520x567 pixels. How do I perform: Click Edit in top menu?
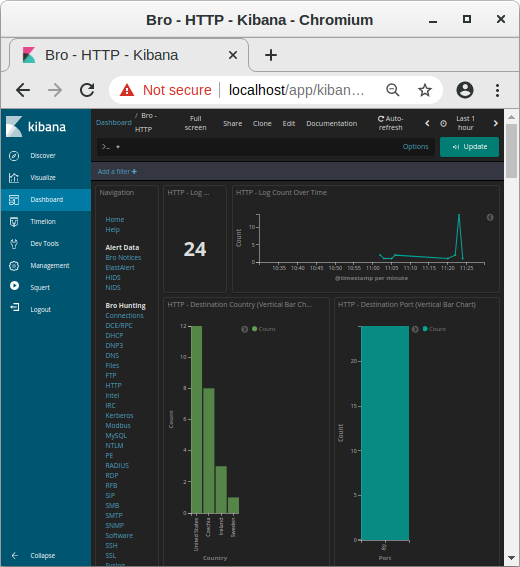[289, 124]
